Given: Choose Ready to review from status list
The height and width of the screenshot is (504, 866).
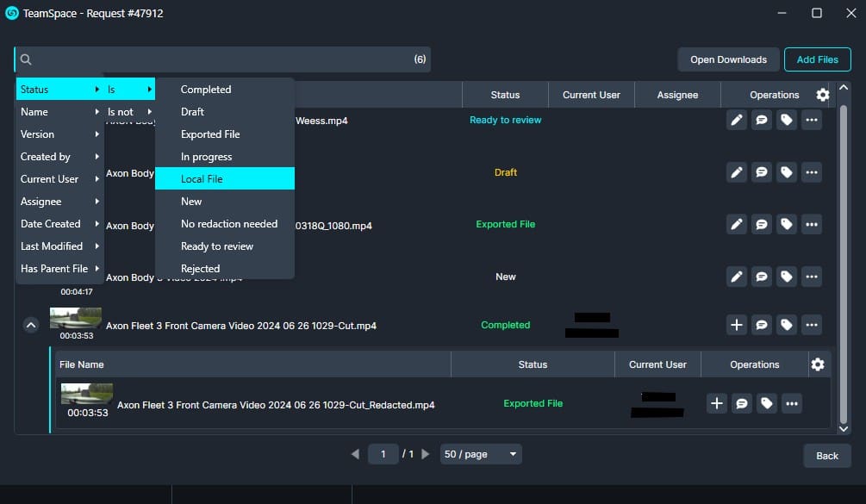Looking at the screenshot, I should coord(224,246).
